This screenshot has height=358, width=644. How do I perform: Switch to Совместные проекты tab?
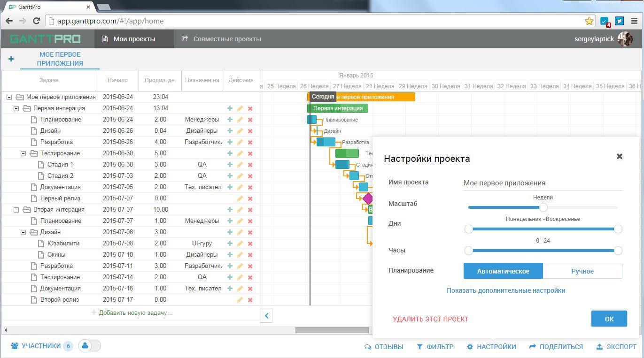221,39
